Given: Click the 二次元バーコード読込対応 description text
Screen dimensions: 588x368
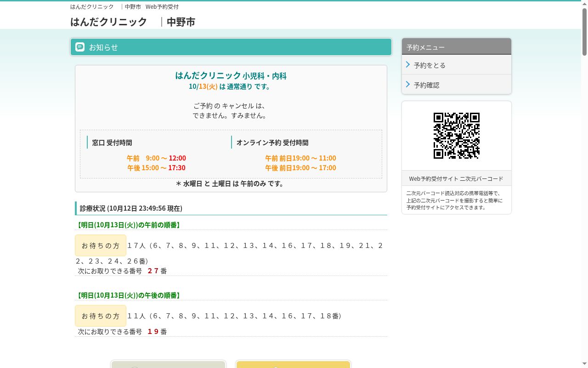Looking at the screenshot, I should pyautogui.click(x=454, y=201).
